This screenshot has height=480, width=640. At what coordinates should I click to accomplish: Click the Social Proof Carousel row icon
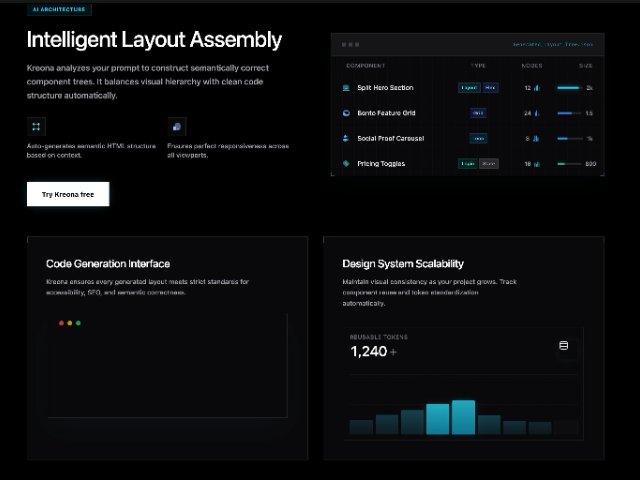(346, 138)
